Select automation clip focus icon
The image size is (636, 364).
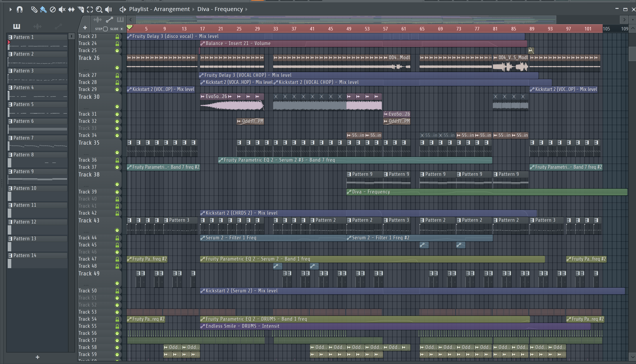110,19
